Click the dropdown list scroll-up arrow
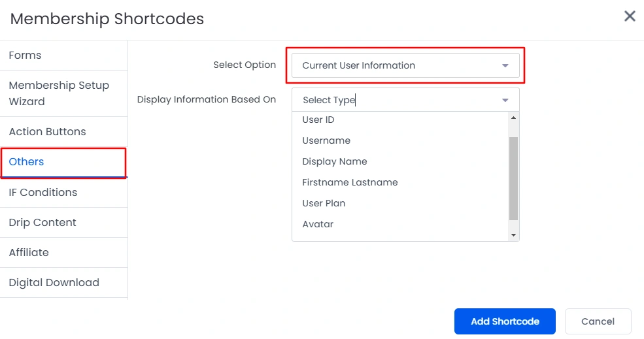The height and width of the screenshot is (339, 644). 513,118
